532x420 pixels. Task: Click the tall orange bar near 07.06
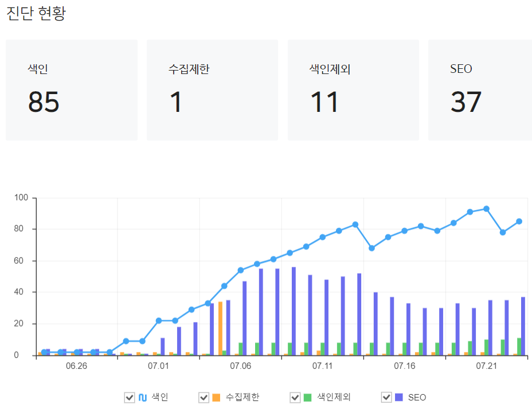click(x=221, y=327)
